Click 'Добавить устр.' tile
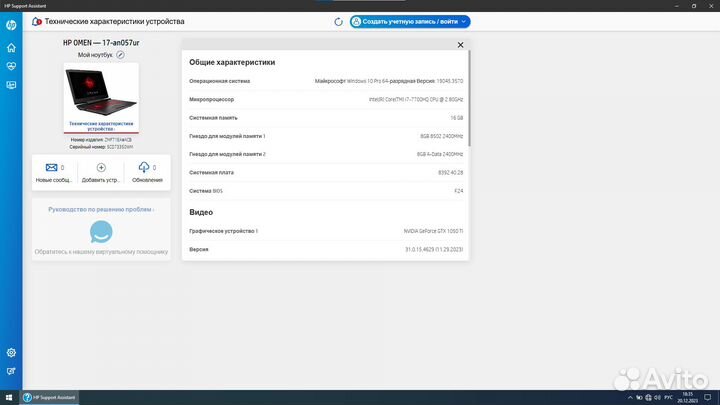 tap(101, 173)
